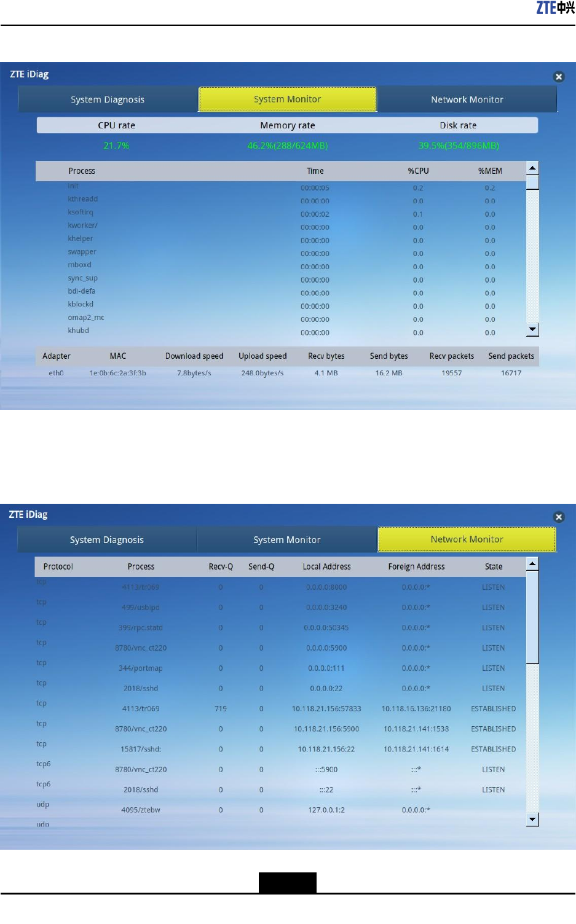Select kworker/ process row
Screen dimensions: 576x924
click(x=281, y=227)
